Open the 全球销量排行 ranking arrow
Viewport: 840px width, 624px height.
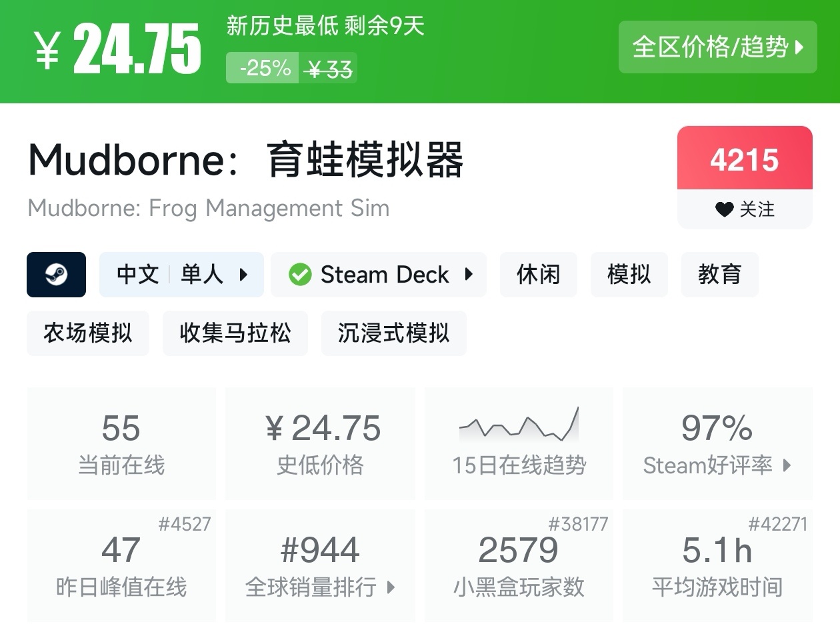391,587
